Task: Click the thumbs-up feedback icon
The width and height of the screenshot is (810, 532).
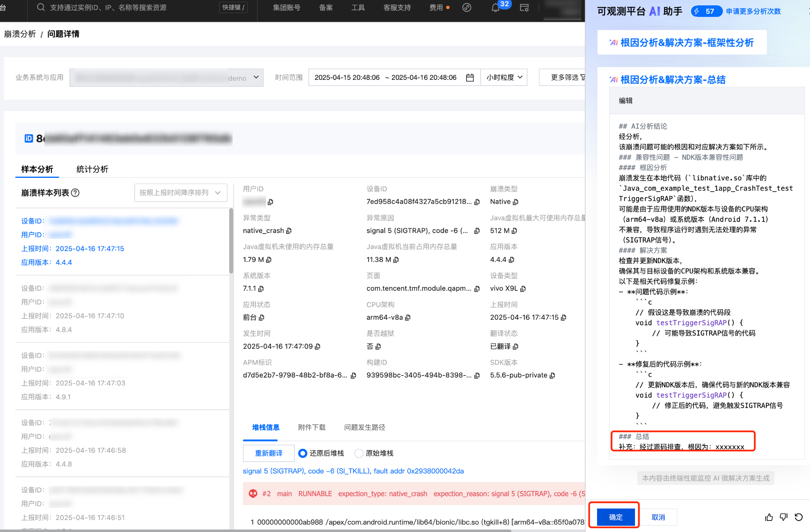Action: [x=769, y=517]
